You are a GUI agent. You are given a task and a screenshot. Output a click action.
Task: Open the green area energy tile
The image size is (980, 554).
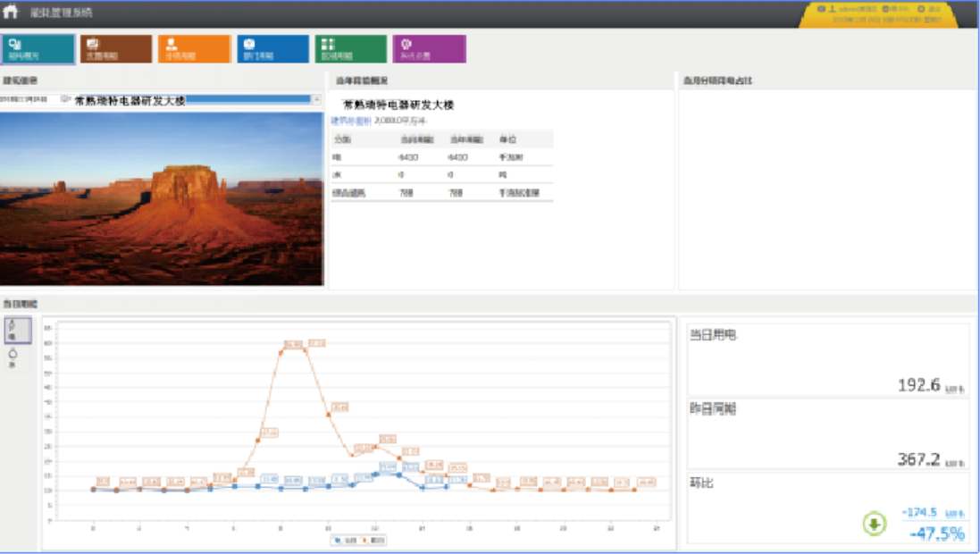coord(350,49)
